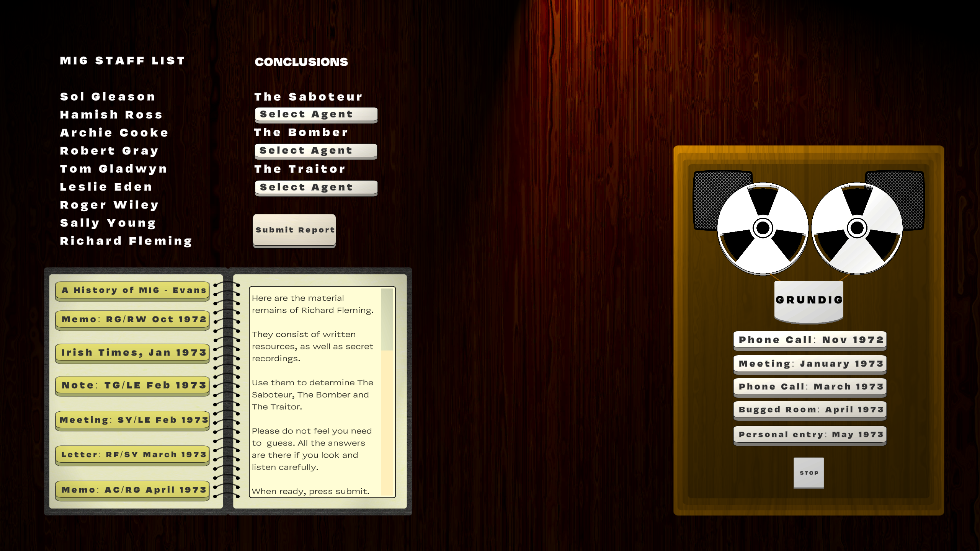Open Saboteur Select Agent dropdown
The image size is (980, 551).
(316, 114)
